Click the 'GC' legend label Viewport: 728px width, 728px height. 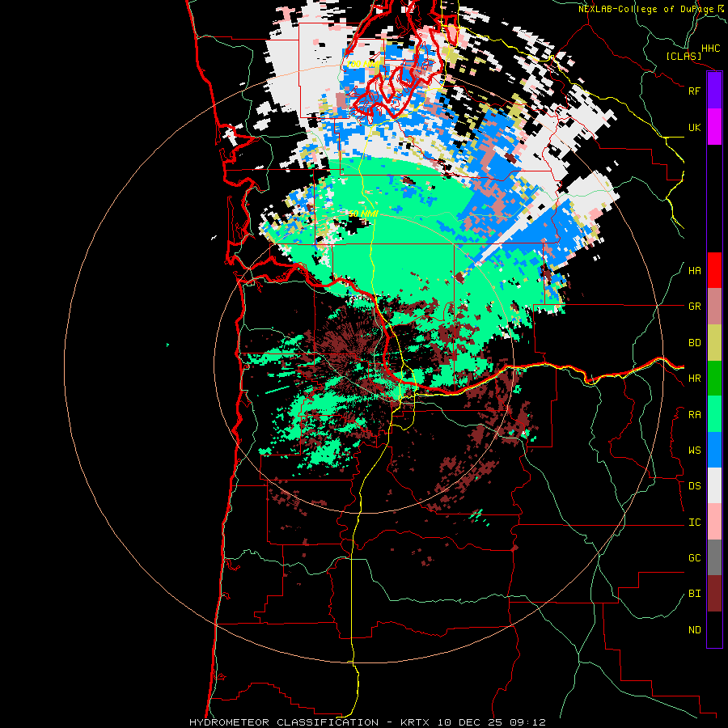click(x=695, y=558)
